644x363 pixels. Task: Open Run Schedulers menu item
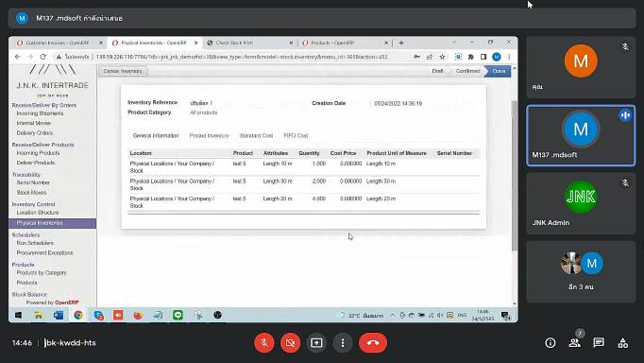[x=35, y=243]
